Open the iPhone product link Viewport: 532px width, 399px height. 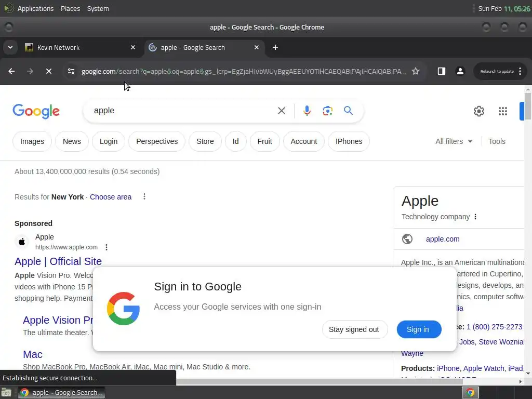pos(448,368)
